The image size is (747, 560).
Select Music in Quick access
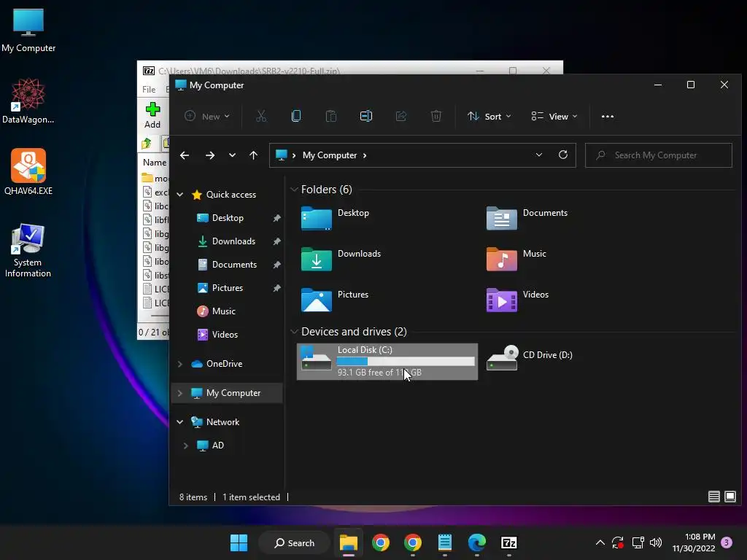[x=223, y=311]
